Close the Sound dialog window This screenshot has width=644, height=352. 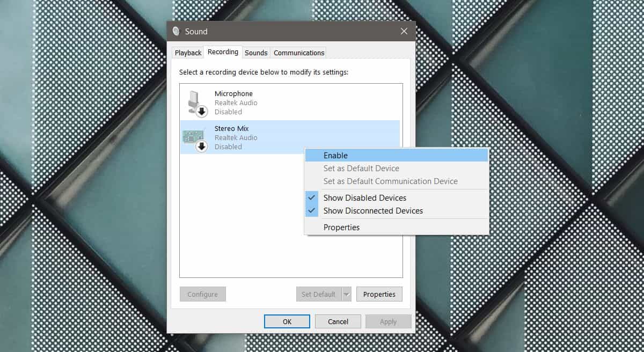click(404, 32)
